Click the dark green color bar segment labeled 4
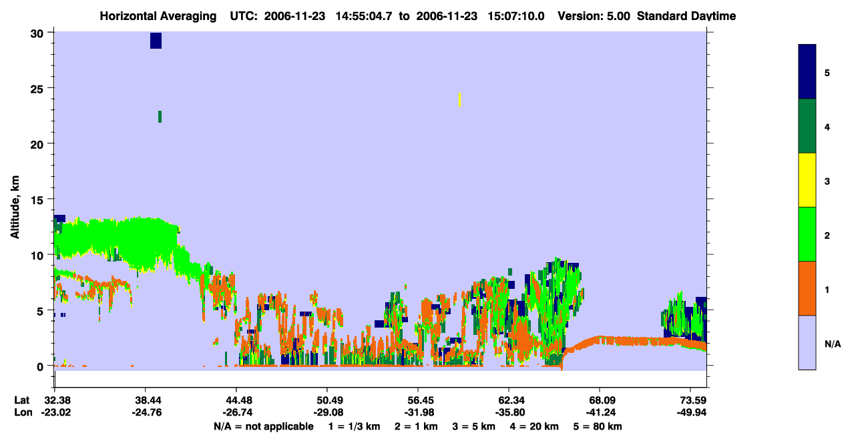Screen dimensions: 868x445 pos(807,126)
